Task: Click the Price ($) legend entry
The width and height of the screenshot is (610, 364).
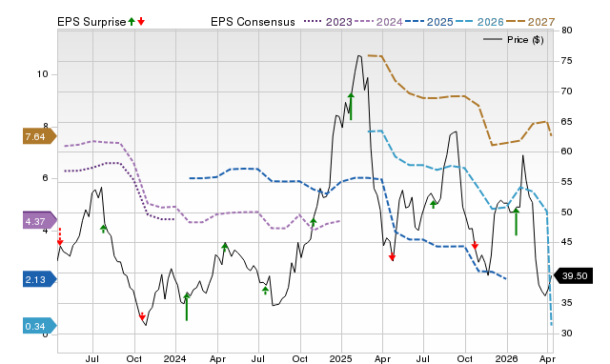Action: (514, 40)
